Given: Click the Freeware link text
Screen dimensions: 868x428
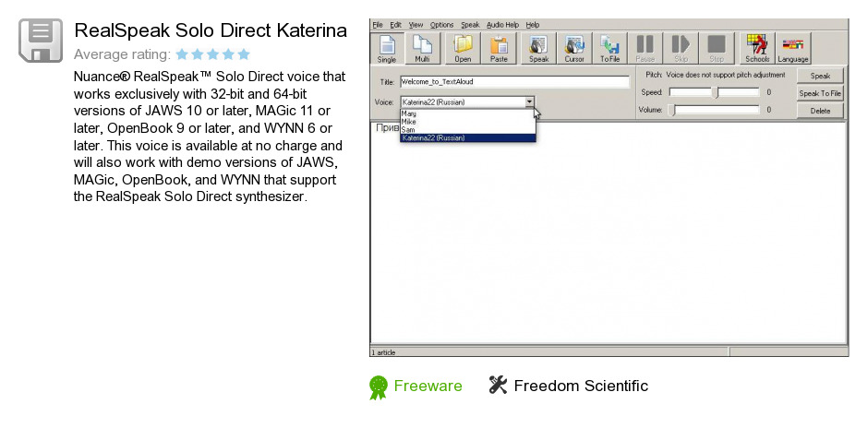Looking at the screenshot, I should pyautogui.click(x=428, y=386).
